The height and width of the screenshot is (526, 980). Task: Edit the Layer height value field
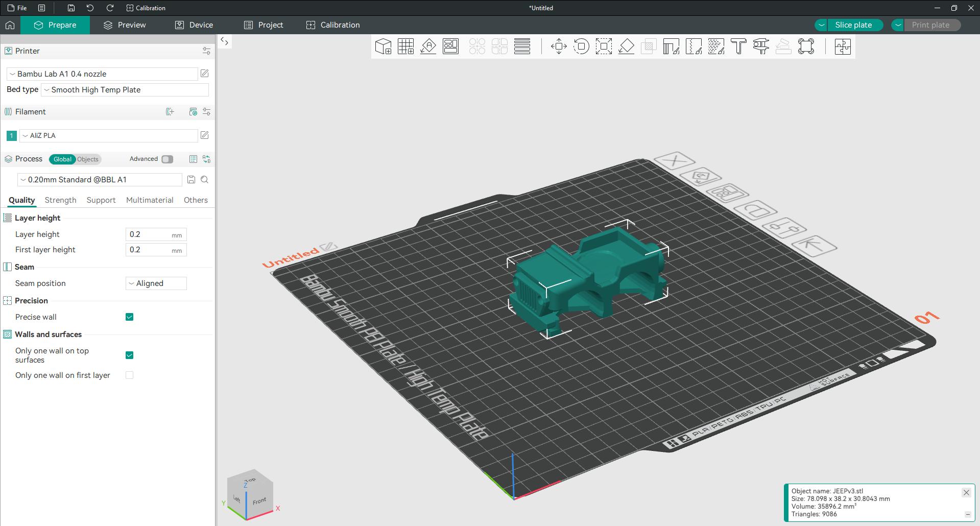[152, 234]
